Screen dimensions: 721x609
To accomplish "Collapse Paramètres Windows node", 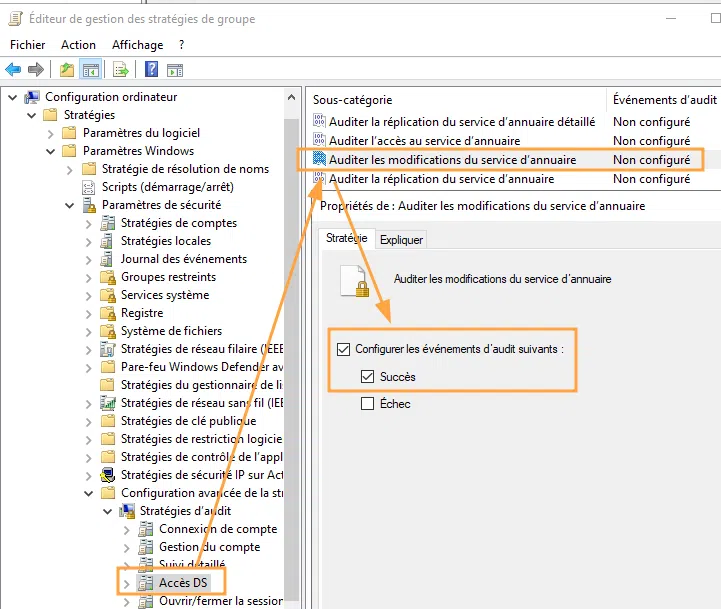I will point(51,151).
